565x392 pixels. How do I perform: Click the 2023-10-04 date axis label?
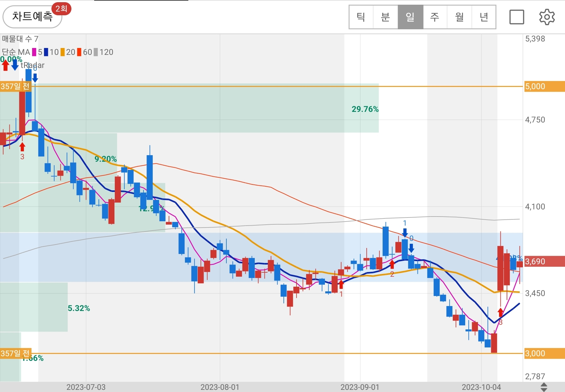click(x=481, y=387)
